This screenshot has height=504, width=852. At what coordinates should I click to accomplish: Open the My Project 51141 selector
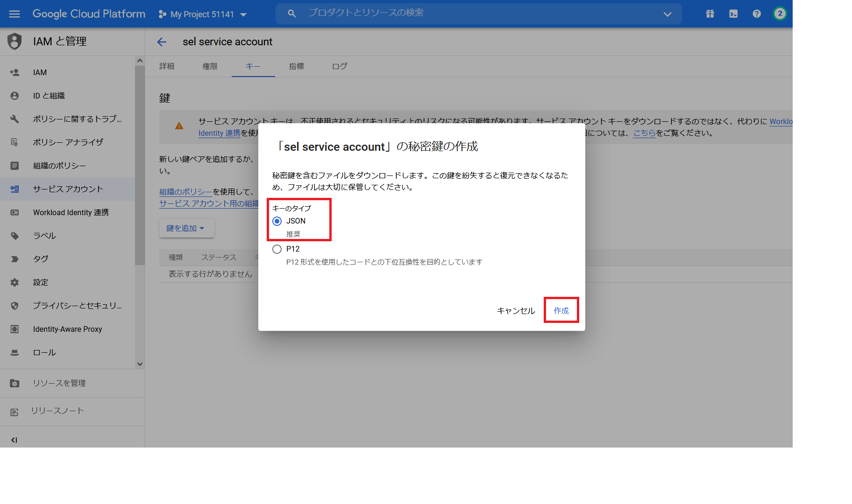(x=202, y=14)
